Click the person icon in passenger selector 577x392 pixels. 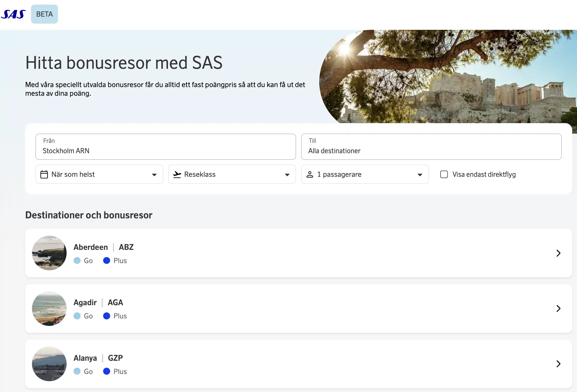310,174
